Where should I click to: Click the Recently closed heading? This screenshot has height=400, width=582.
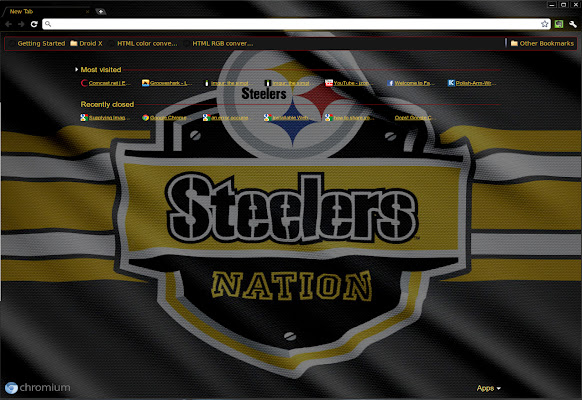(x=107, y=104)
